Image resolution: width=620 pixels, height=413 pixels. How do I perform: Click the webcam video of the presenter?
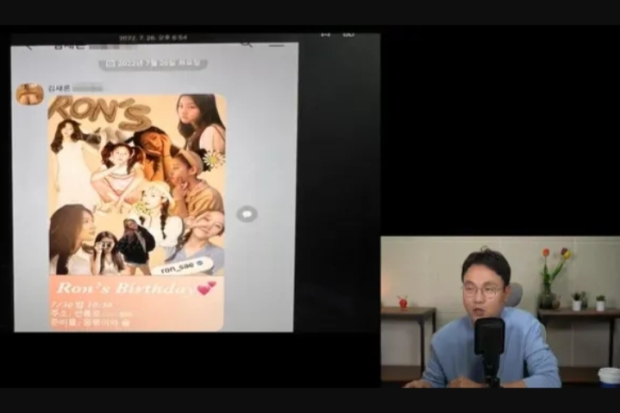(x=500, y=311)
